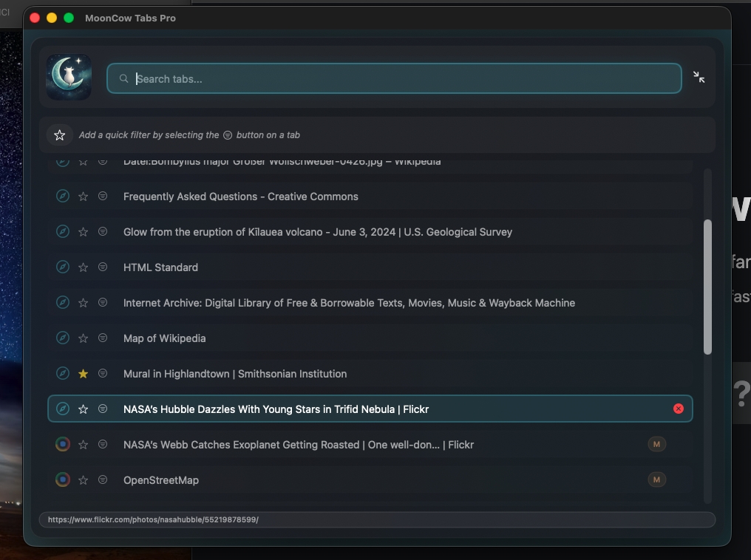
Task: Click Safari icon on Map of Wikipedia row
Action: click(63, 338)
